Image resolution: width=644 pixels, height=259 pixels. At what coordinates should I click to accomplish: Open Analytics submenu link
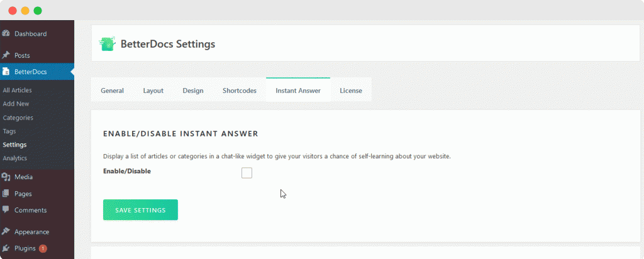(x=15, y=158)
